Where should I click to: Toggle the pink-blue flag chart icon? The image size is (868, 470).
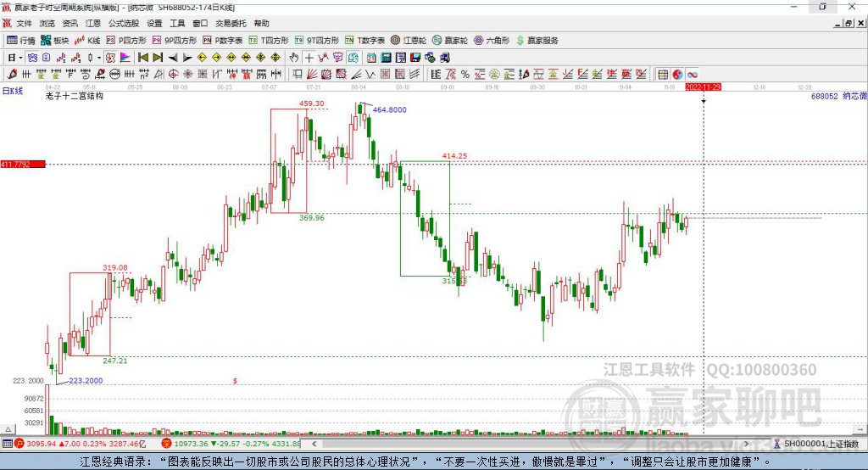click(125, 58)
